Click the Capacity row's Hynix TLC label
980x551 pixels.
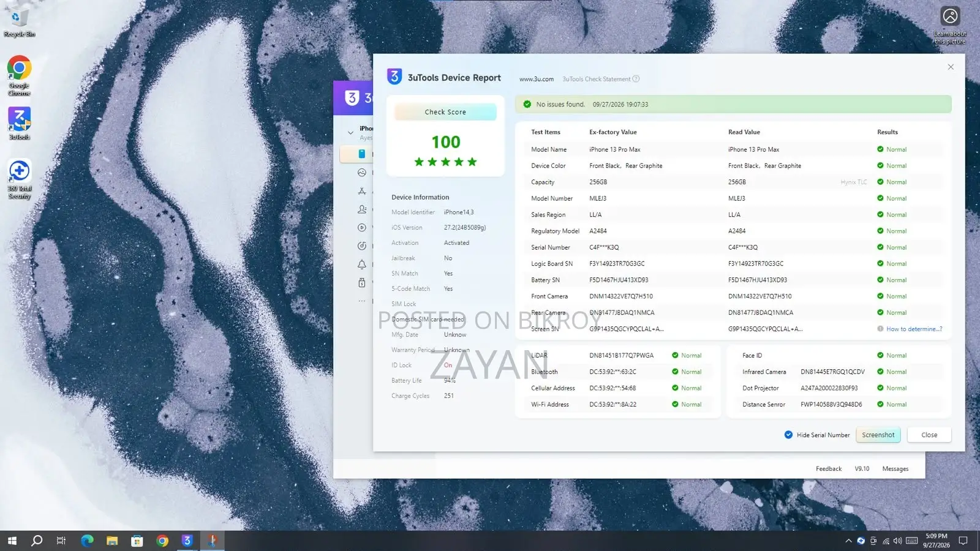point(854,182)
